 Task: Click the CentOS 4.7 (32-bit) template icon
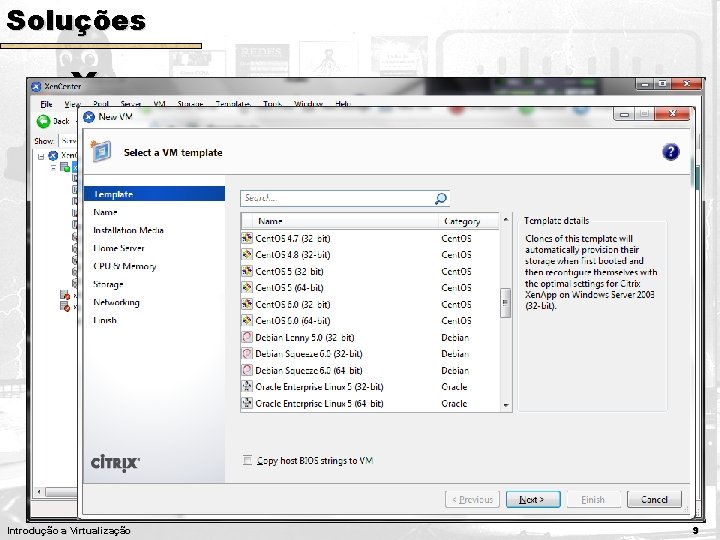pos(247,238)
